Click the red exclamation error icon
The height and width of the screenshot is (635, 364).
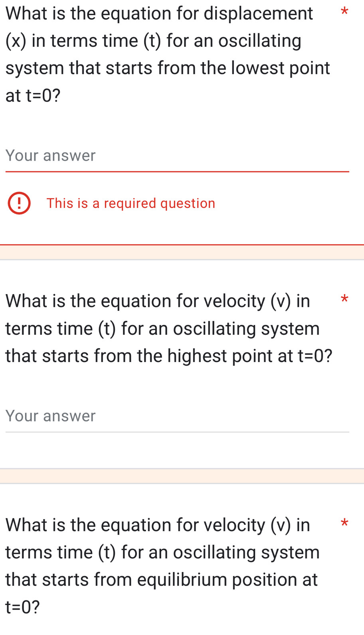[x=19, y=204]
